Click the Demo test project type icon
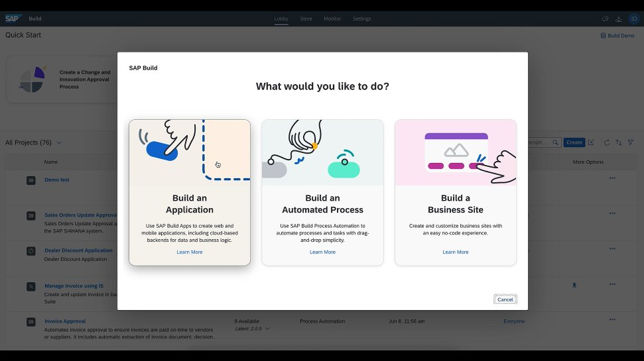This screenshot has width=644, height=361. coord(31,180)
